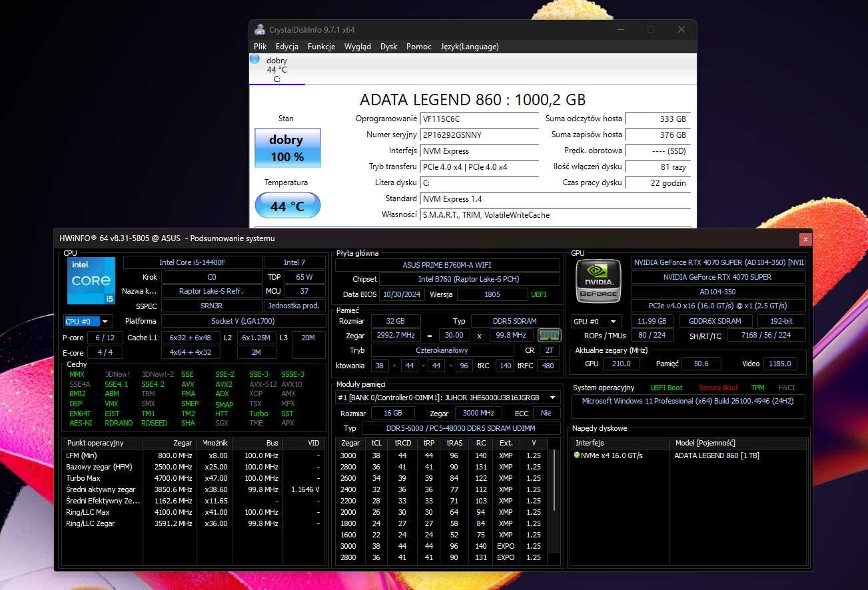Click the 'LFM (Min)' operating point row
The height and width of the screenshot is (590, 868).
(x=193, y=455)
